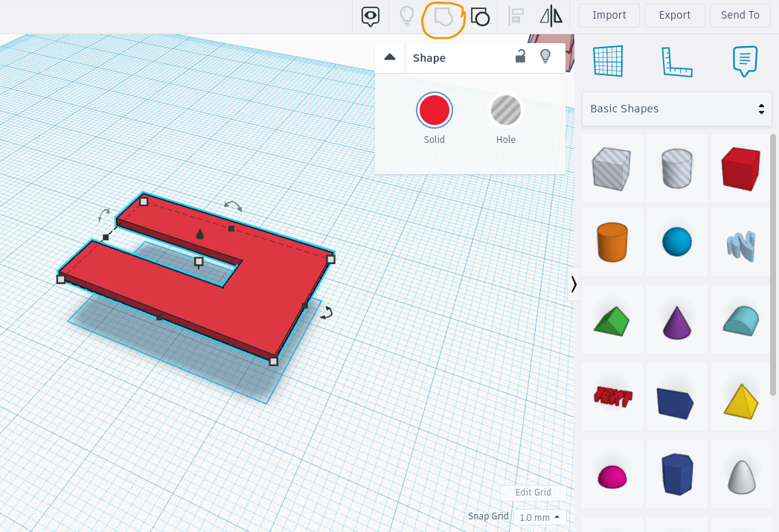Viewport: 779px width, 532px height.
Task: Pick the blue Sphere shape
Action: click(x=676, y=242)
